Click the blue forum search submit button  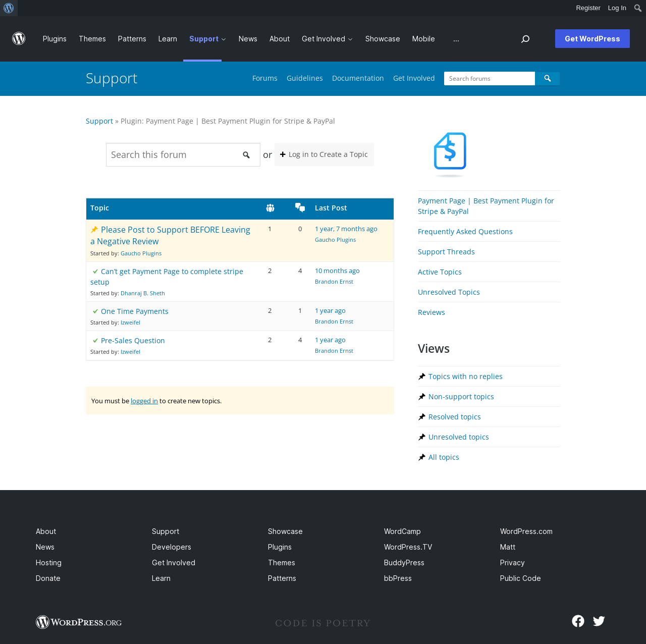[548, 79]
